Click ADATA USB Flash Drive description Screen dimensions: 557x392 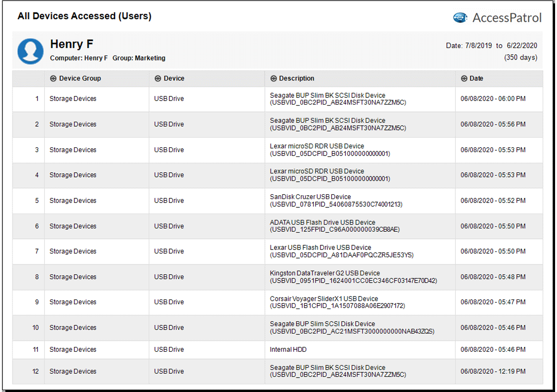coord(334,226)
